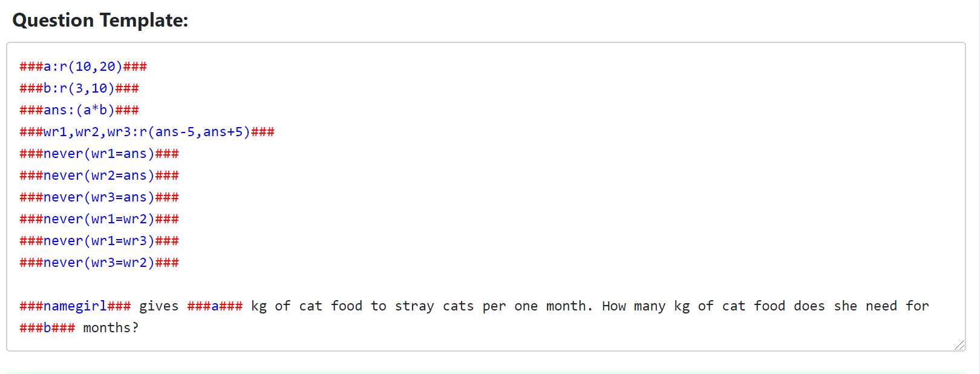
Task: Click the light green bar below the textarea
Action: click(x=486, y=372)
